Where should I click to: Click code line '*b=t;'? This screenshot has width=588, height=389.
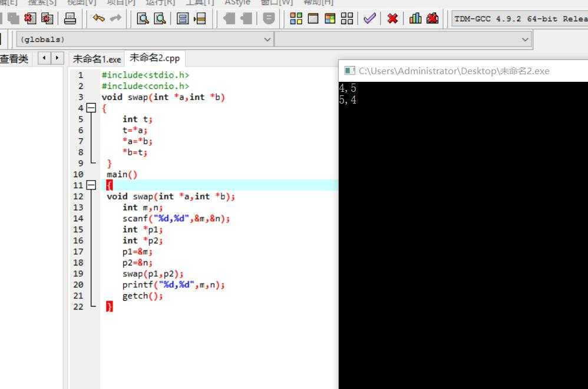pos(134,152)
